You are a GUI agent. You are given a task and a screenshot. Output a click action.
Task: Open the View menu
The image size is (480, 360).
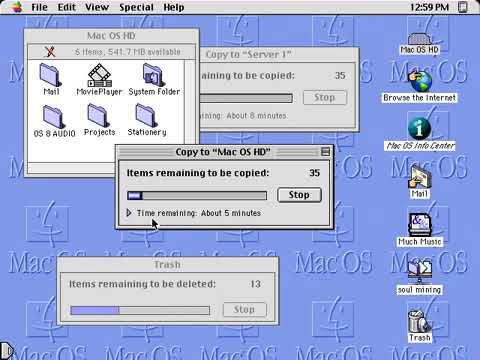[x=97, y=7]
